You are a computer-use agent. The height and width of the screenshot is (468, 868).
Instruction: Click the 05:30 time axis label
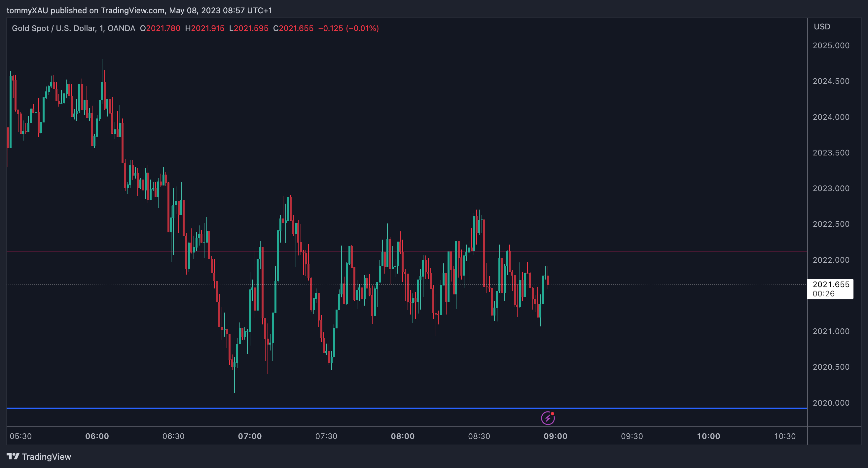click(x=20, y=436)
